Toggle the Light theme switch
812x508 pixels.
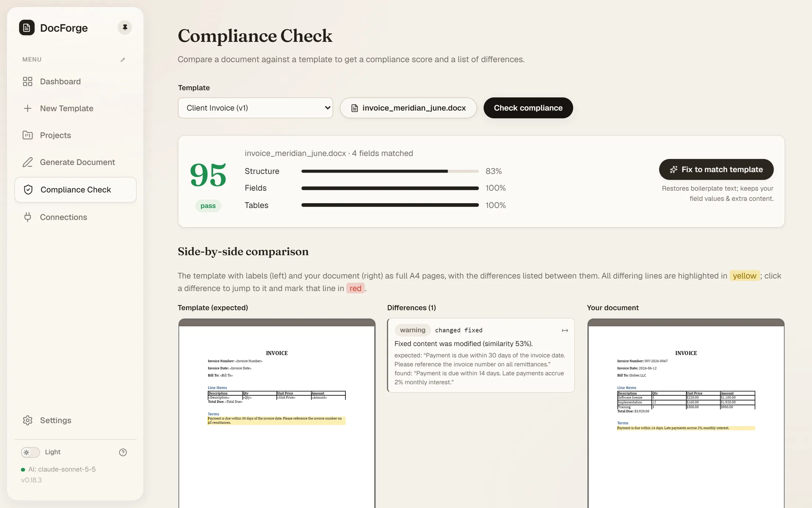click(30, 452)
